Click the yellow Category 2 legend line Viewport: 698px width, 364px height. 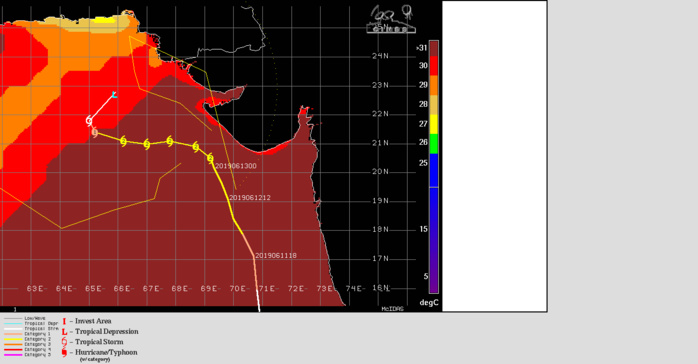pos(13,339)
